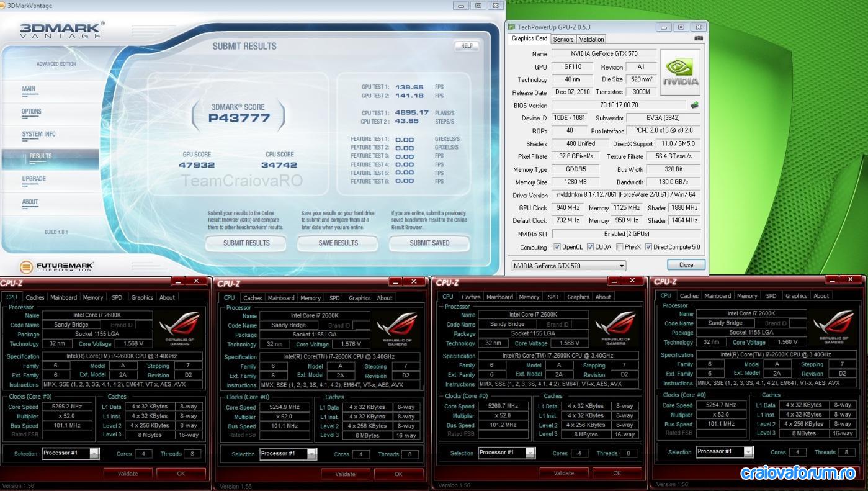The width and height of the screenshot is (868, 491).
Task: Open Processor selection dropdown in 5254.7 MHz CPU-Z
Action: 725,451
